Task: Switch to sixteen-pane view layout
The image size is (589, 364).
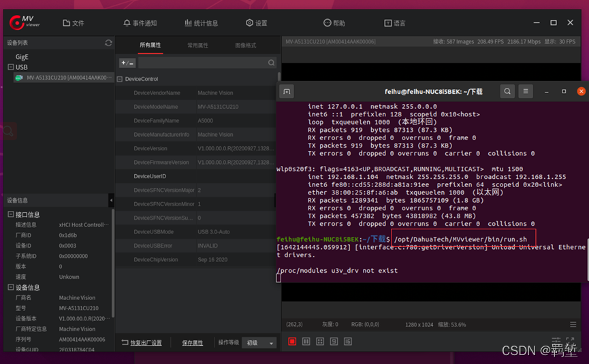Action: [348, 341]
